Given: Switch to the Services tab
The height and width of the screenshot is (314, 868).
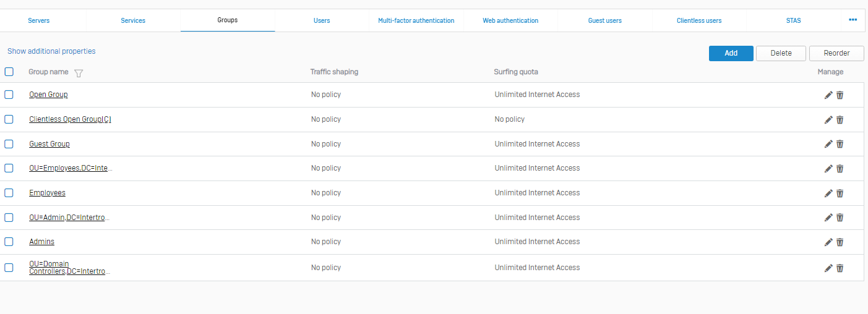Looking at the screenshot, I should pyautogui.click(x=133, y=20).
